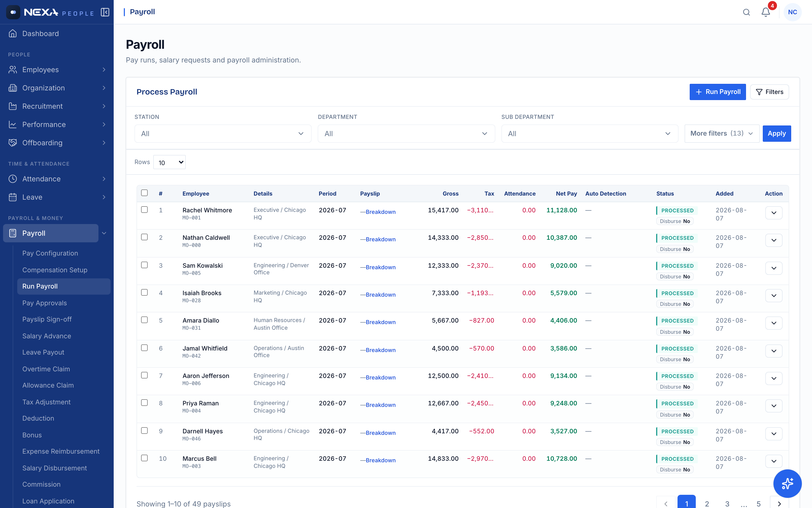Click the Organization building icon
The image size is (812, 508).
pos(13,88)
